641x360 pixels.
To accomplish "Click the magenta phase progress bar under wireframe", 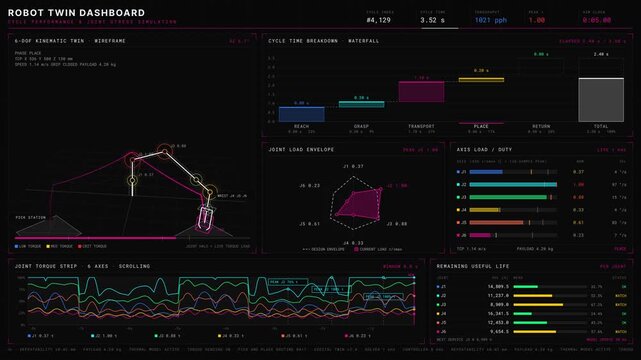I will tap(95, 238).
